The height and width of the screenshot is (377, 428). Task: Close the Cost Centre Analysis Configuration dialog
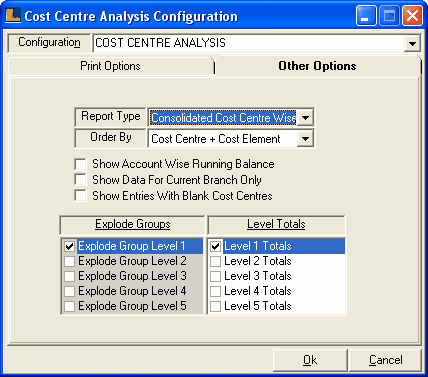pyautogui.click(x=412, y=15)
